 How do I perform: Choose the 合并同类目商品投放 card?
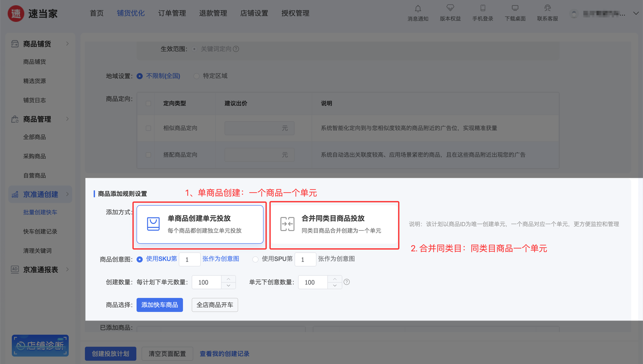pos(334,224)
